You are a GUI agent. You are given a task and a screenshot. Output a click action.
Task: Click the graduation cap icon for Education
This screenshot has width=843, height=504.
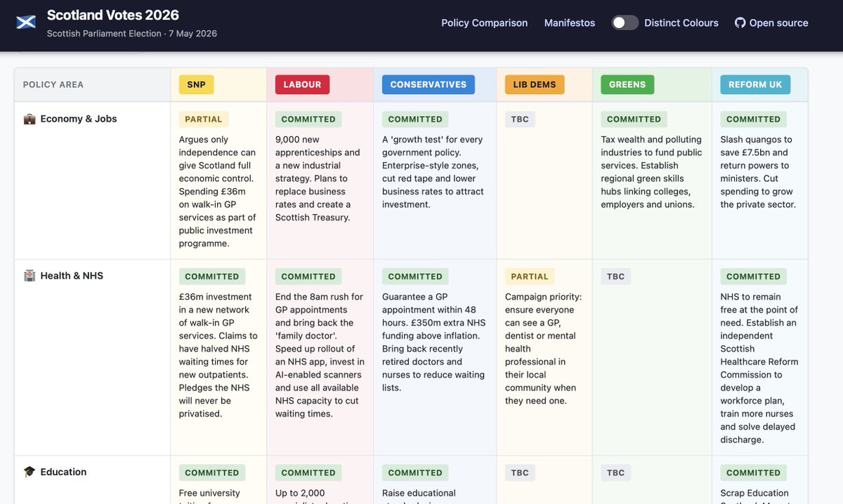(30, 472)
